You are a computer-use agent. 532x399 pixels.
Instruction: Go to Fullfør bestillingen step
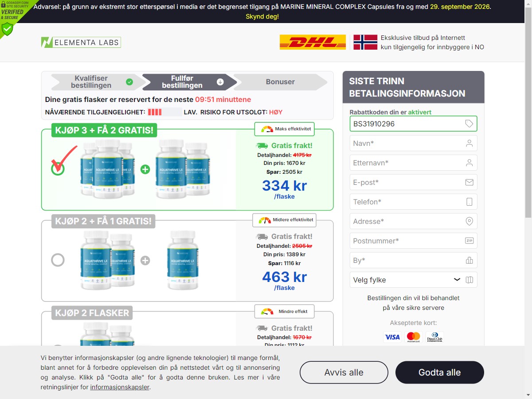(189, 82)
